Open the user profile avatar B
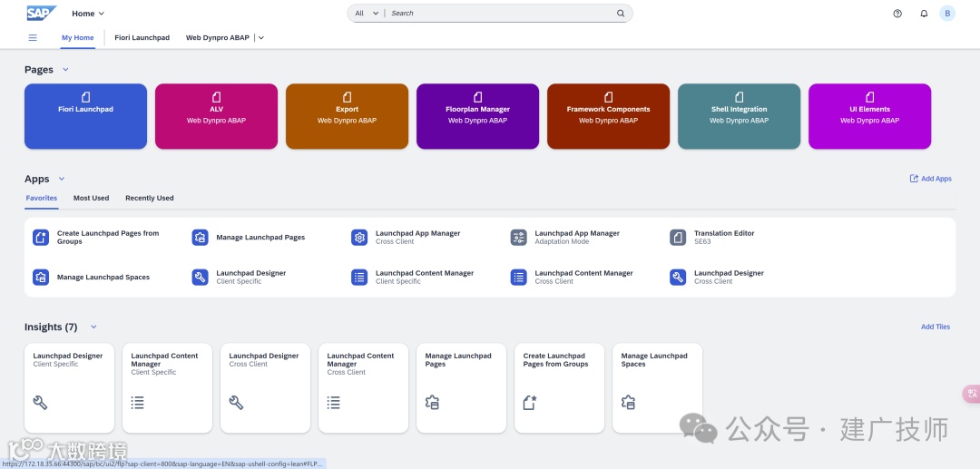Viewport: 980px width, 469px height. click(947, 13)
